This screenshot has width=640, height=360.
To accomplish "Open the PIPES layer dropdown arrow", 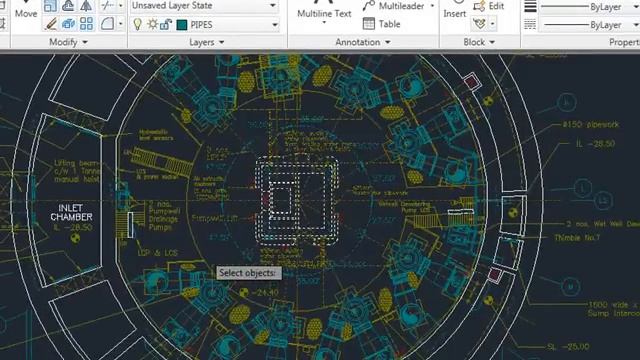I will click(275, 25).
